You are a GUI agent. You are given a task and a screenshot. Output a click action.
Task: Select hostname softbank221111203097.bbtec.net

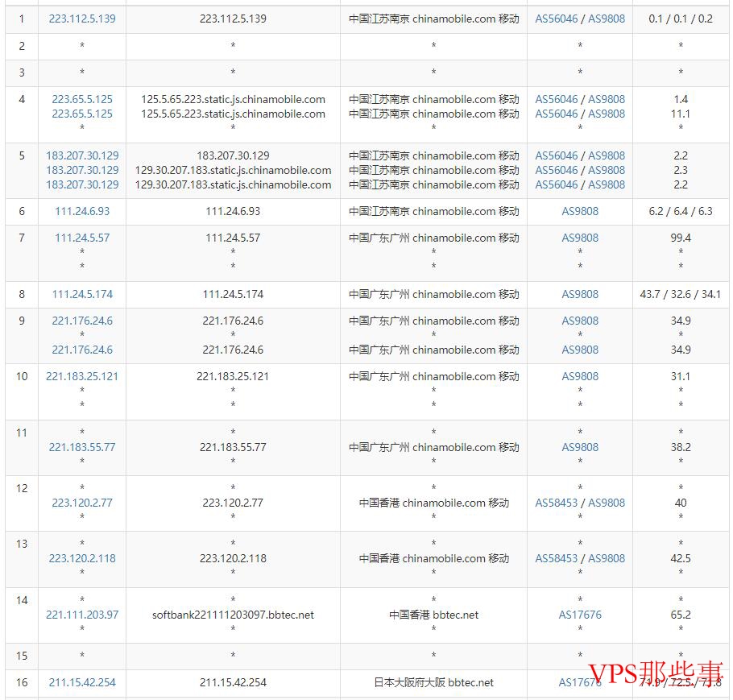[233, 615]
